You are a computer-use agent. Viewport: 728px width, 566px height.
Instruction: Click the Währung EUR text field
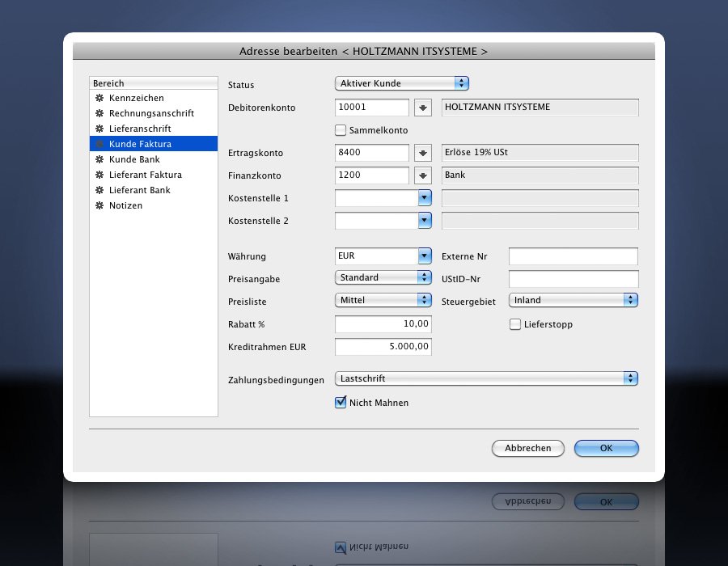click(376, 256)
